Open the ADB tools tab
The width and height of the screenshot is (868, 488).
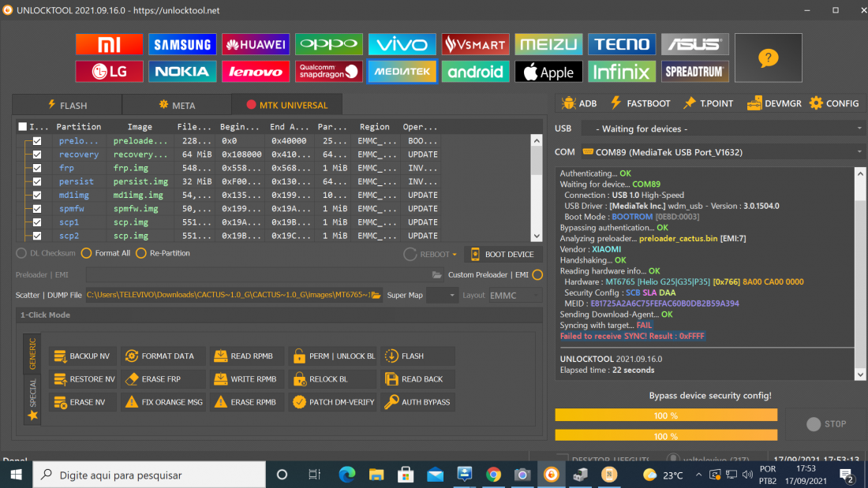tap(579, 103)
